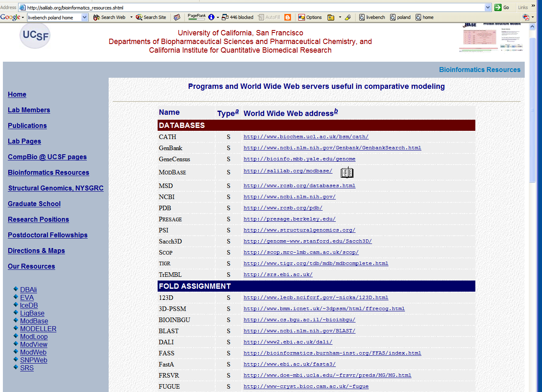Expand the address bar URL dropdown
The height and width of the screenshot is (392, 542).
click(x=488, y=7)
